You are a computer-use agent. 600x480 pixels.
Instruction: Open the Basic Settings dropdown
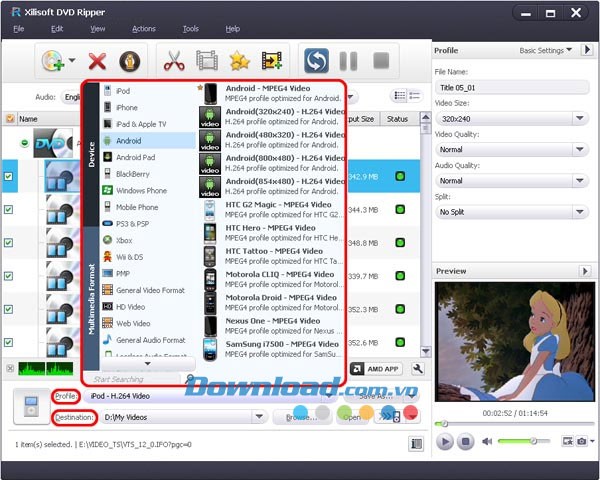point(545,51)
